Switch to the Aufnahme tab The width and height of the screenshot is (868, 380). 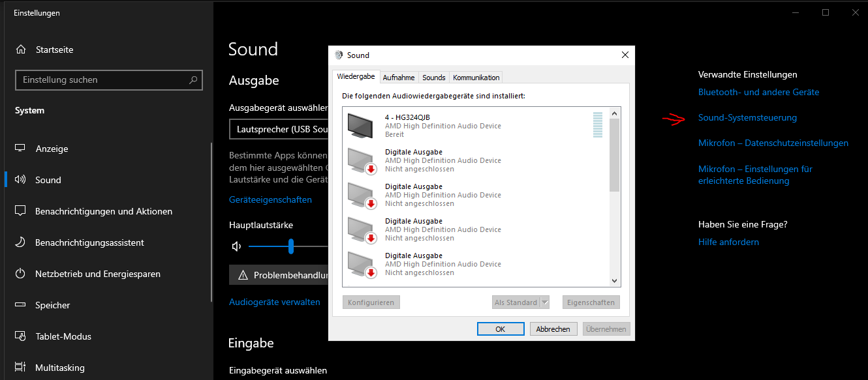point(399,78)
